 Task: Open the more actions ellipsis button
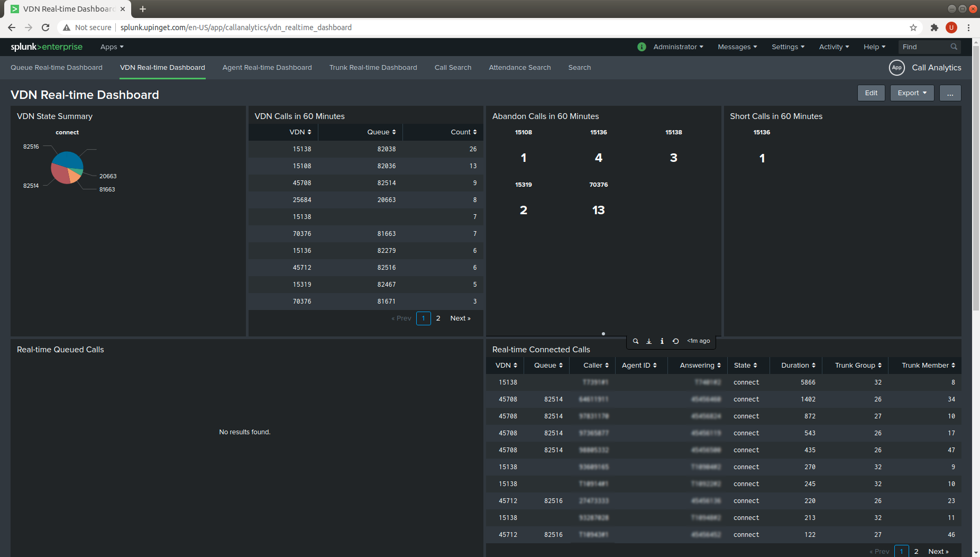pyautogui.click(x=950, y=93)
